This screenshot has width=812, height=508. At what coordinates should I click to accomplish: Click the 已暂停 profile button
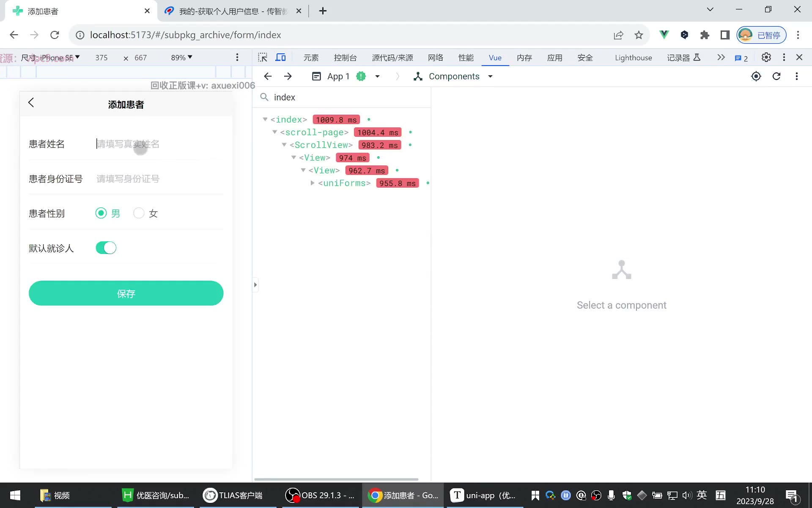762,35
